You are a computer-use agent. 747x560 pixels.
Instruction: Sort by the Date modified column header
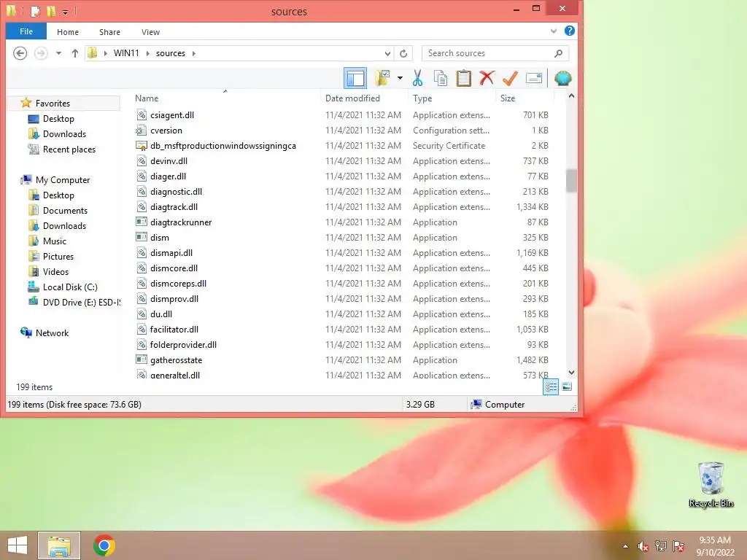tap(365, 98)
